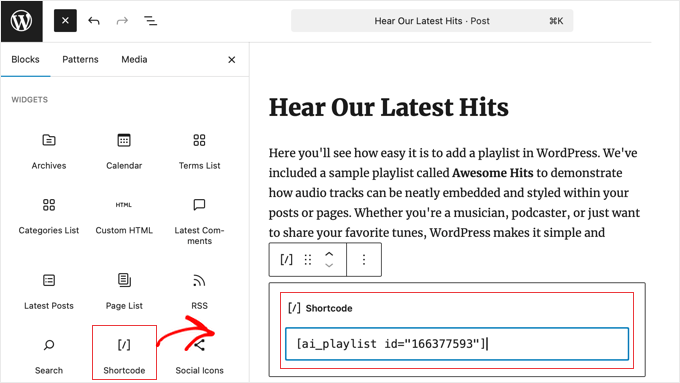Close the block inserter toggle
The width and height of the screenshot is (680, 383).
click(x=65, y=21)
